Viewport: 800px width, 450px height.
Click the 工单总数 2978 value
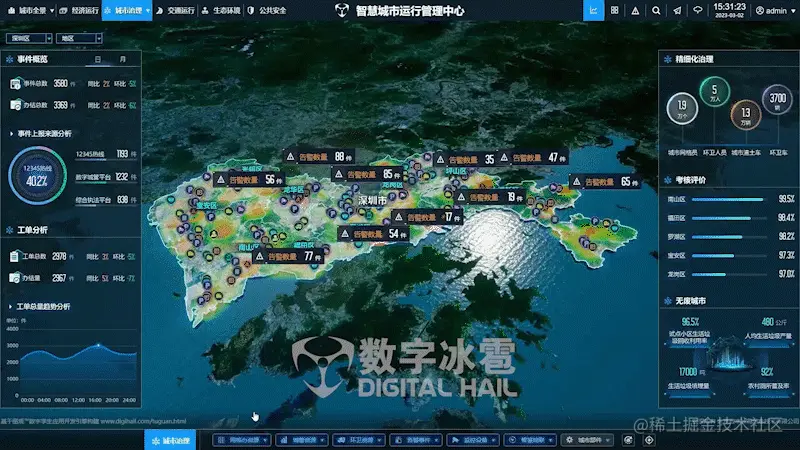coord(59,256)
